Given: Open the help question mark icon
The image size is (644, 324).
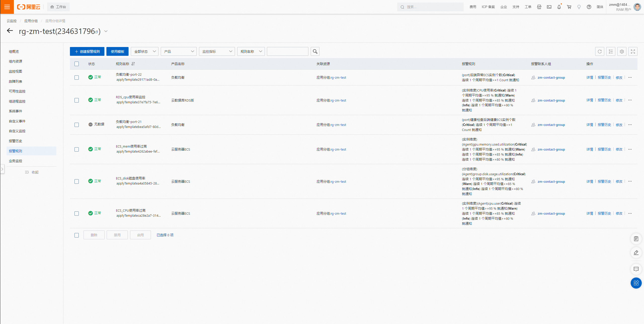Looking at the screenshot, I should point(589,7).
